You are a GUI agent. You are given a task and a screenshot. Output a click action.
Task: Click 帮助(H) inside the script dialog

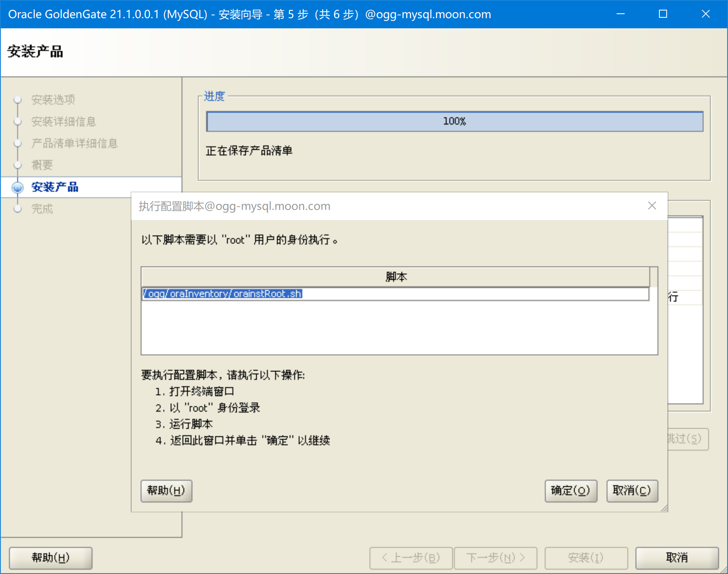click(166, 490)
